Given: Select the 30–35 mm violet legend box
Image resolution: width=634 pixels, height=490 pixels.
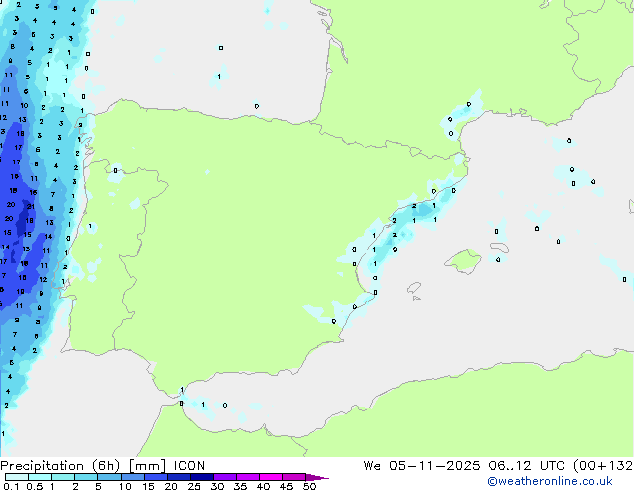Looking at the screenshot, I should pos(225,477).
